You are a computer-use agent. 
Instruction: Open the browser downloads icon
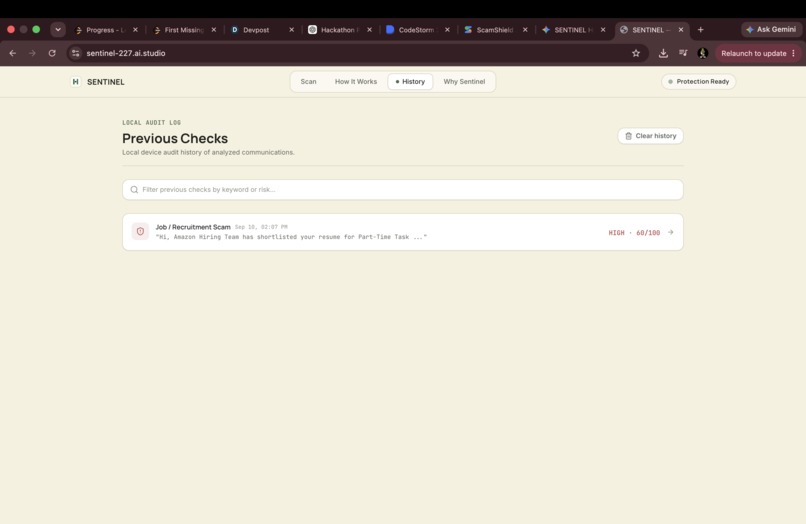point(663,53)
